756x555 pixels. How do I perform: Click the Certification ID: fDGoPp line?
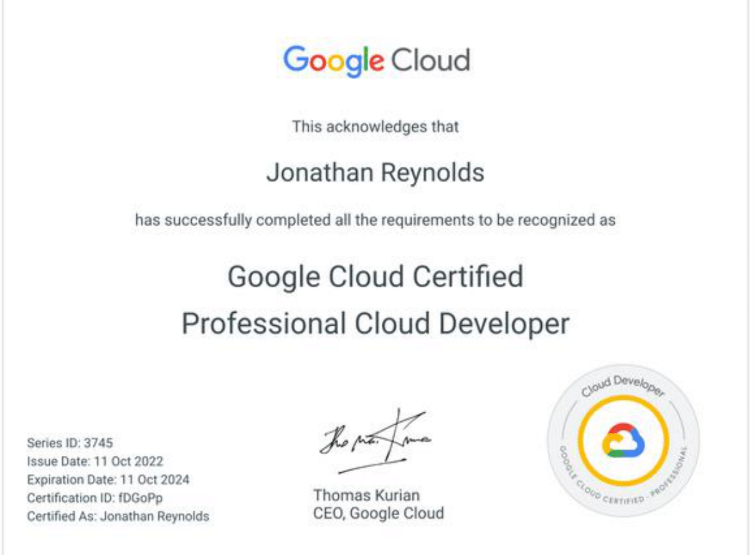tap(95, 498)
